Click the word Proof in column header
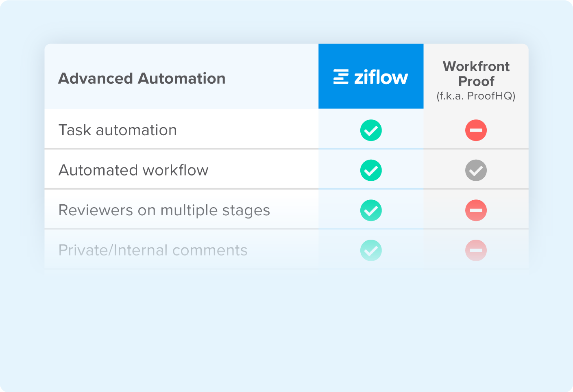This screenshot has width=573, height=392. click(x=476, y=81)
